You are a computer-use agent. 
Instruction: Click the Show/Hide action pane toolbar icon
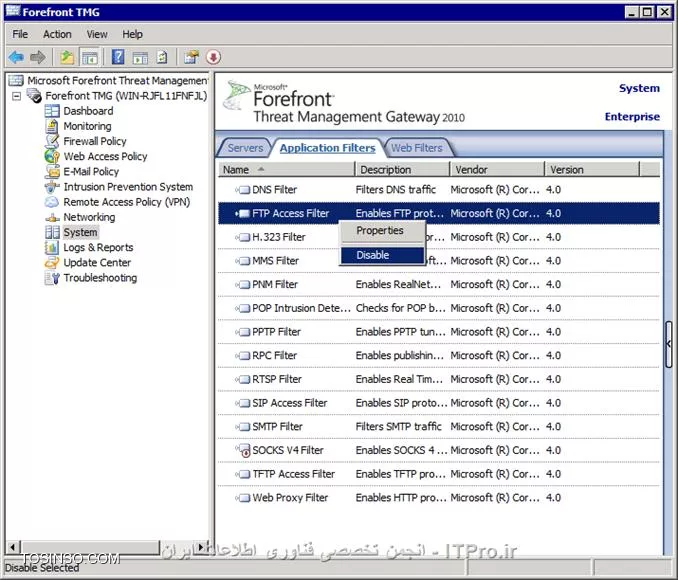coord(140,57)
